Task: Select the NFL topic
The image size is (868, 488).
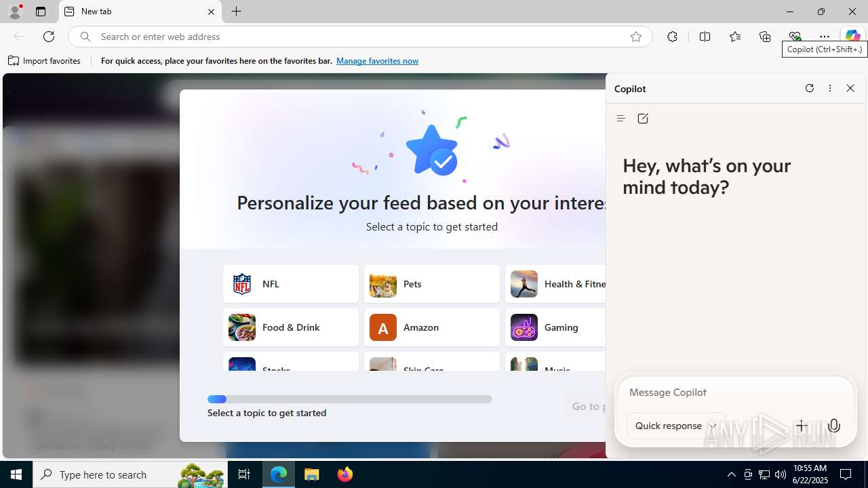Action: [x=291, y=284]
